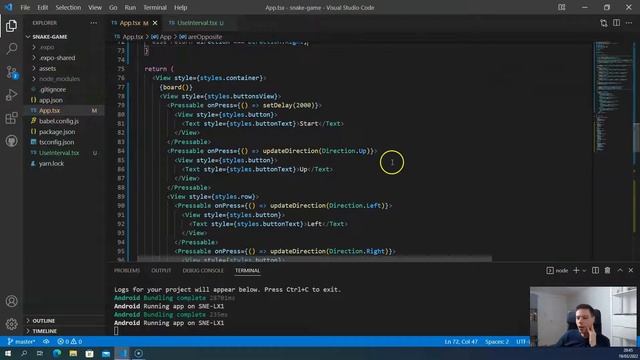Create a new terminal with plus icon
The width and height of the screenshot is (640, 360).
click(576, 270)
